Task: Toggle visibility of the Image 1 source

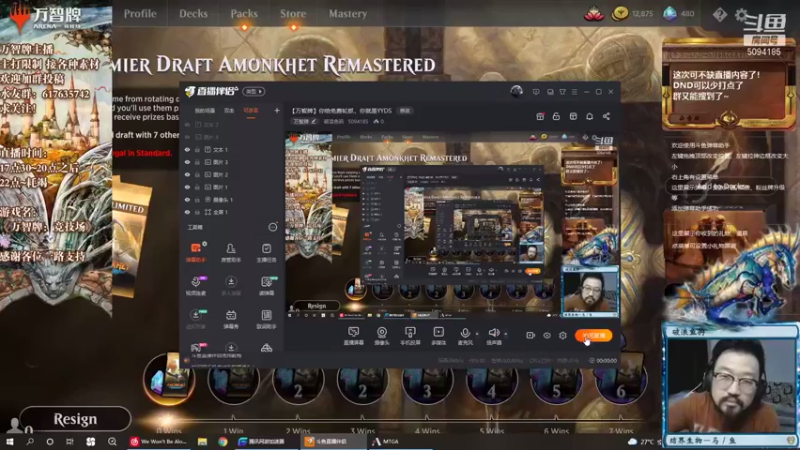Action: 187,187
